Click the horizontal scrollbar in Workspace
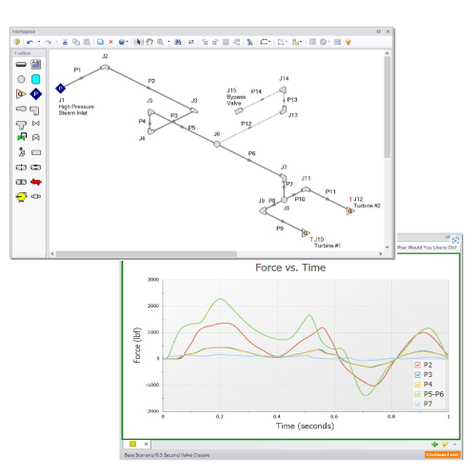 (x=147, y=254)
